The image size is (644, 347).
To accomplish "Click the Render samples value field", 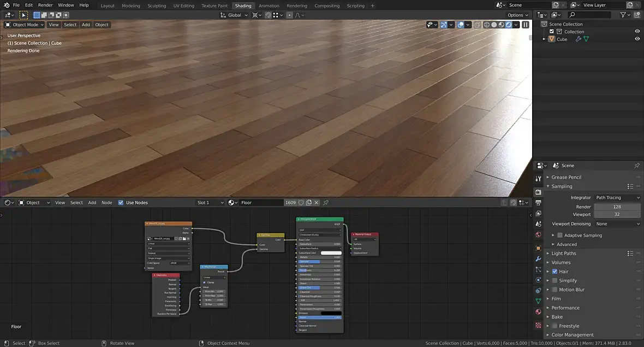I will point(617,207).
